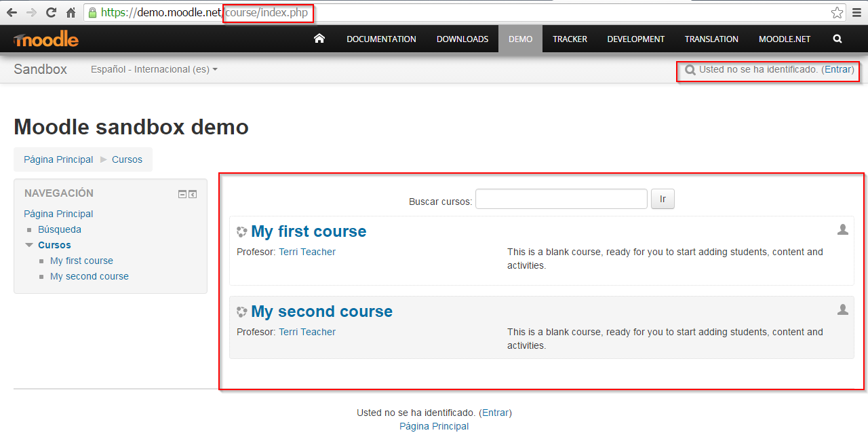Open the Tracker menu item

(x=570, y=39)
